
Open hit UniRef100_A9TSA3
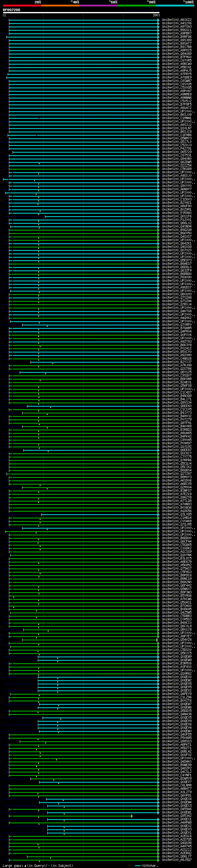click(x=177, y=26)
